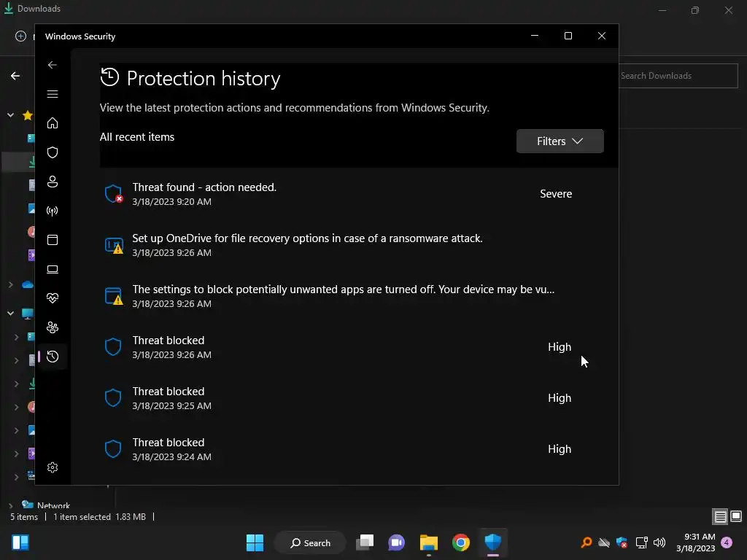Select Protection history clock icon in sidebar

(53, 357)
